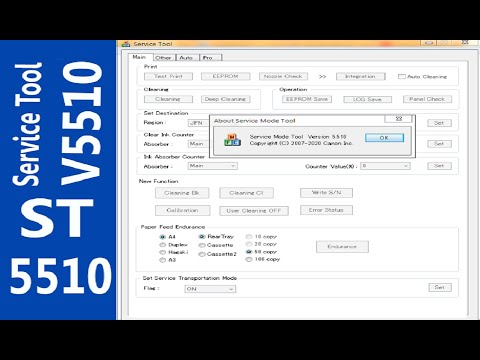Click the Service Tool title bar icon
The height and width of the screenshot is (360, 480).
(126, 44)
